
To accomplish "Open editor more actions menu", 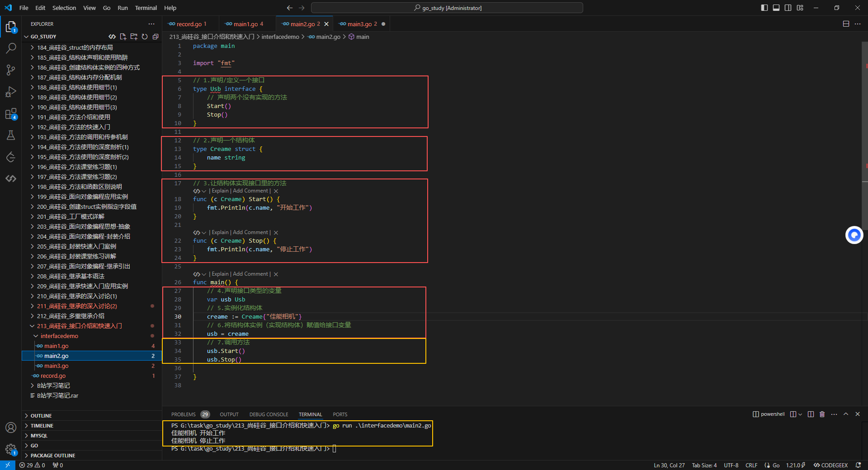I will point(858,24).
